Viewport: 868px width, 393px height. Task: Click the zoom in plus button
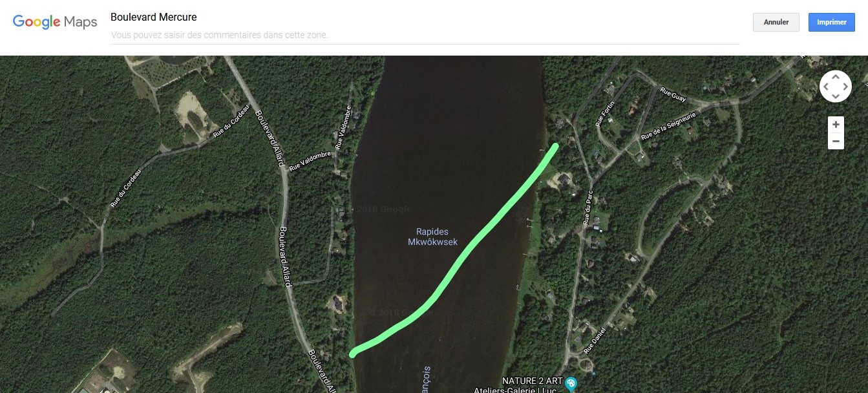pyautogui.click(x=836, y=125)
